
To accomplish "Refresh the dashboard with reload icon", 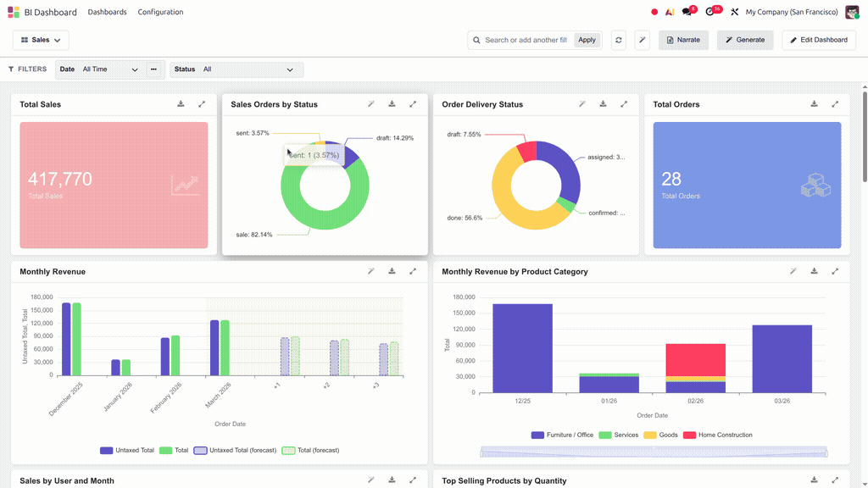I will click(x=618, y=40).
